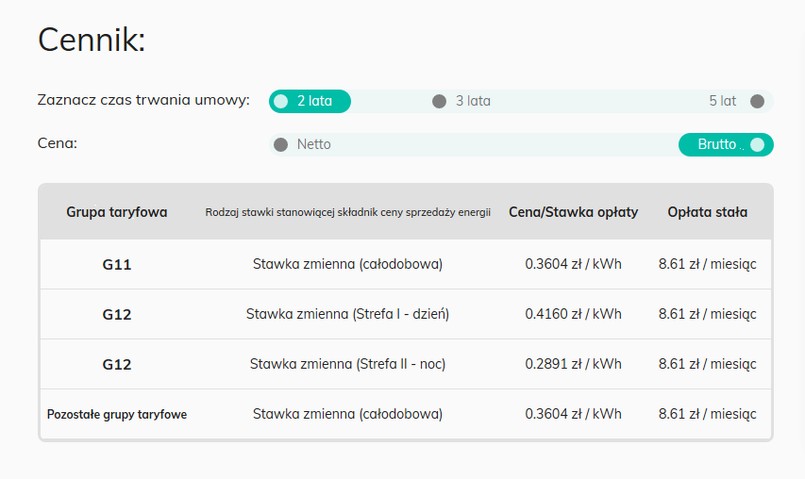Click 8.61 zł / miesiąc in Strefa I row
The height and width of the screenshot is (479, 805).
click(707, 314)
